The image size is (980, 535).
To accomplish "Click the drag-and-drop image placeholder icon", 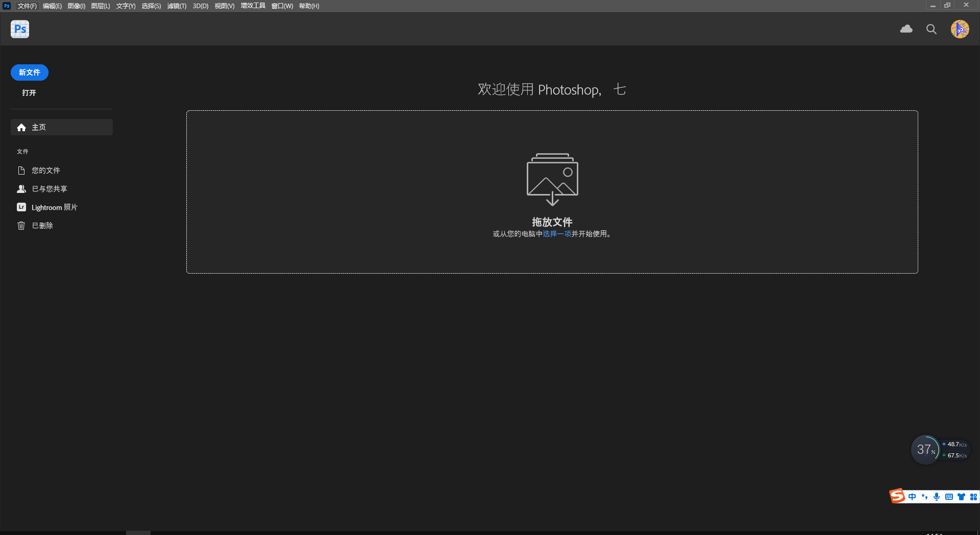I will (x=552, y=179).
